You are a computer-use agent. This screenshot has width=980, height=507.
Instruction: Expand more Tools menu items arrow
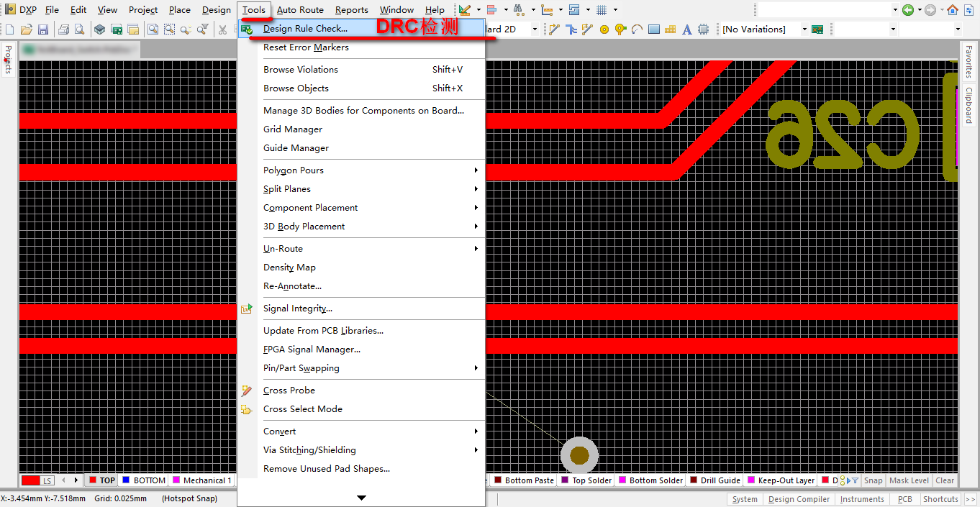coord(361,498)
